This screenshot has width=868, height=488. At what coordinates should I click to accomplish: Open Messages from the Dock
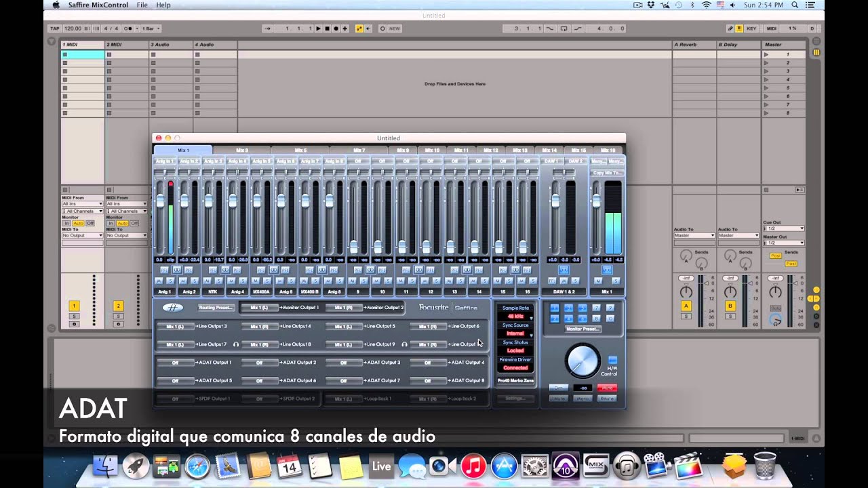412,466
